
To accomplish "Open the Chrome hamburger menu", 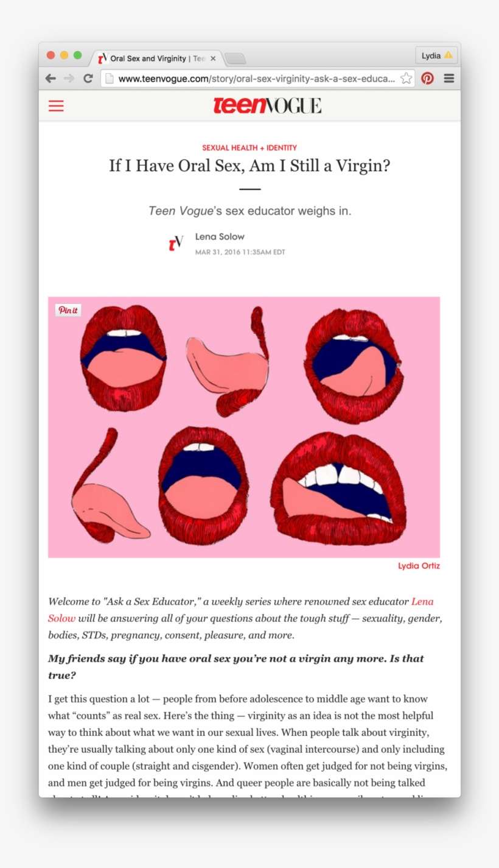I will 449,78.
